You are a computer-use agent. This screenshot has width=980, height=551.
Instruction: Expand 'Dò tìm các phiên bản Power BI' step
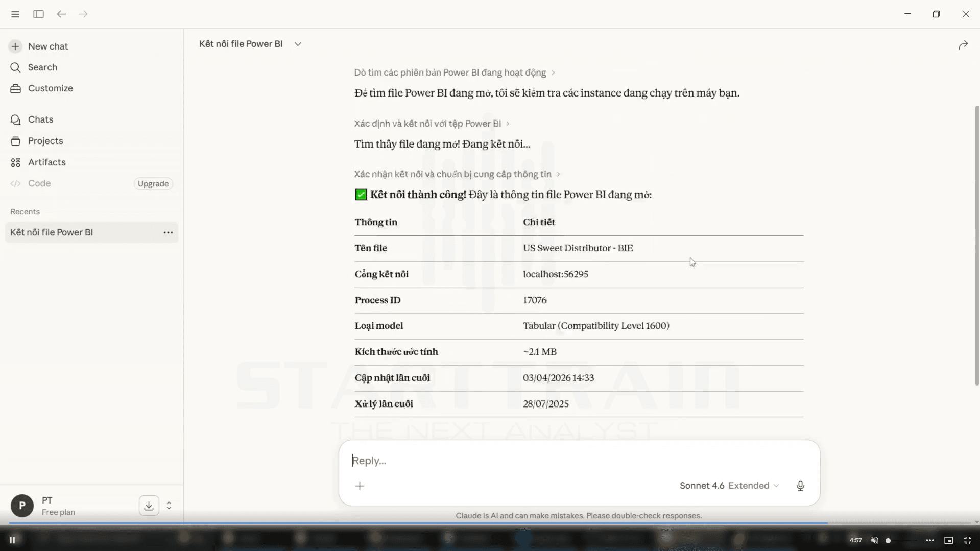coord(455,73)
